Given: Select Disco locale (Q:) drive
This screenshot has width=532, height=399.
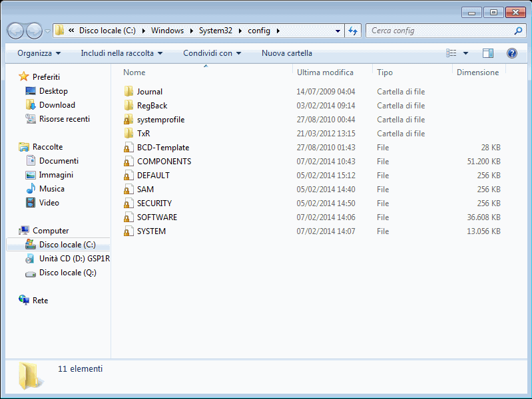Looking at the screenshot, I should pyautogui.click(x=67, y=273).
